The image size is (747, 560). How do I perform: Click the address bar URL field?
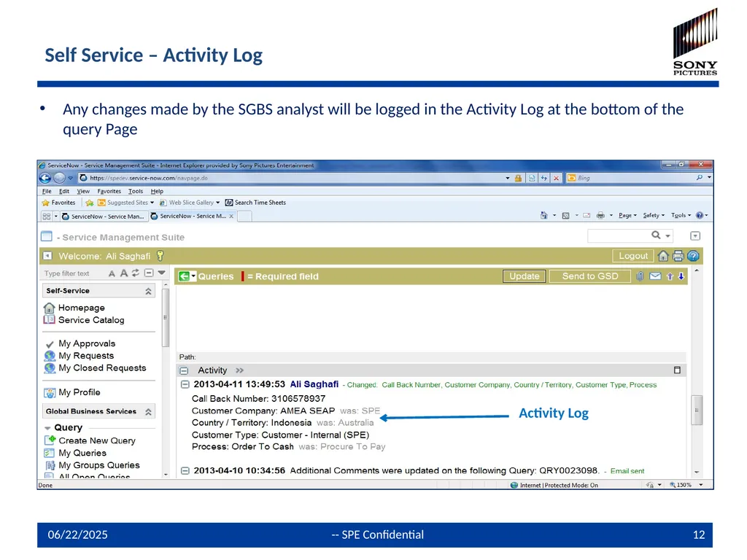(293, 178)
